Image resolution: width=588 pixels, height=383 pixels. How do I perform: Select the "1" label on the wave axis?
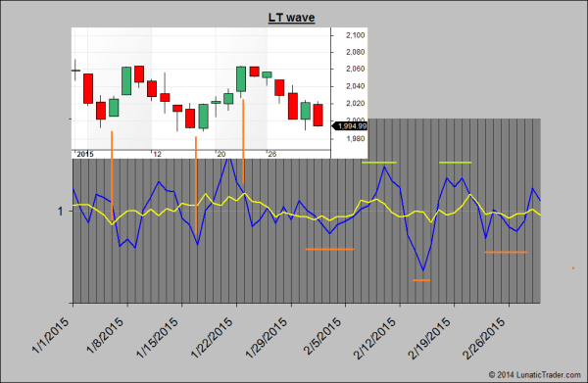click(x=61, y=212)
